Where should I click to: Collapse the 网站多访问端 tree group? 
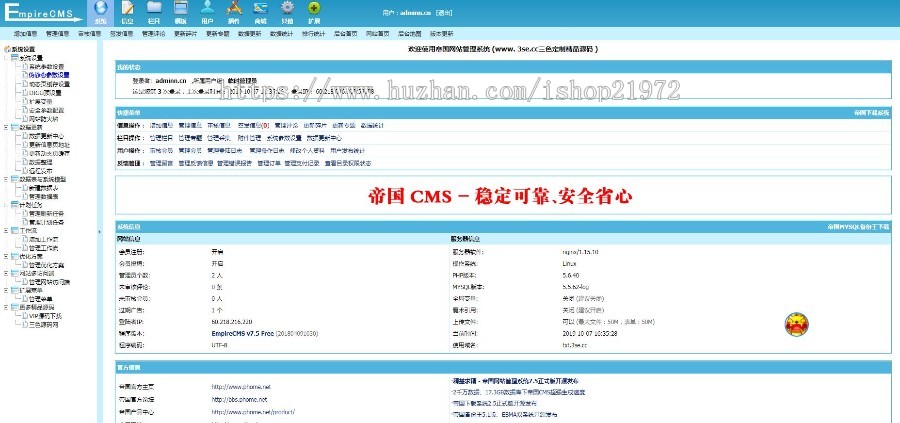[6, 274]
